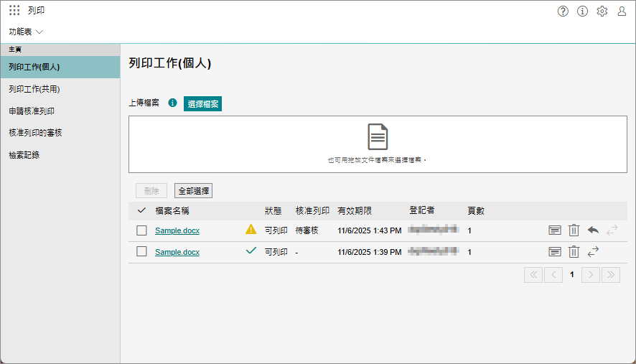Open the information icon in header
Viewport: 636px width, 364px height.
point(582,11)
